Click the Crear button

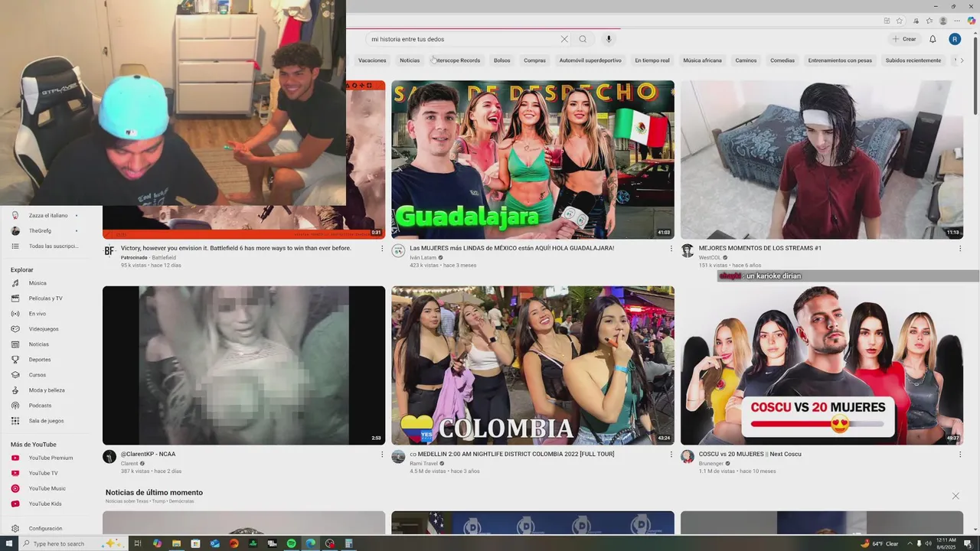click(x=904, y=39)
